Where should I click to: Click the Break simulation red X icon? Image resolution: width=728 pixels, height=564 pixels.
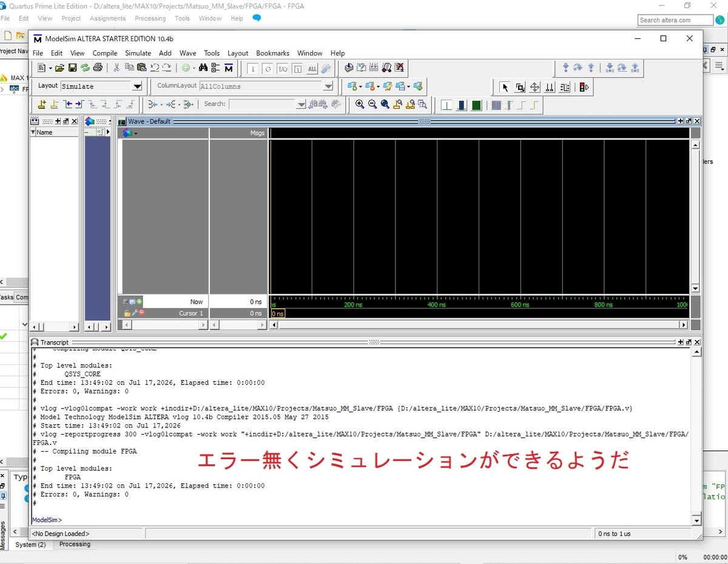click(399, 68)
